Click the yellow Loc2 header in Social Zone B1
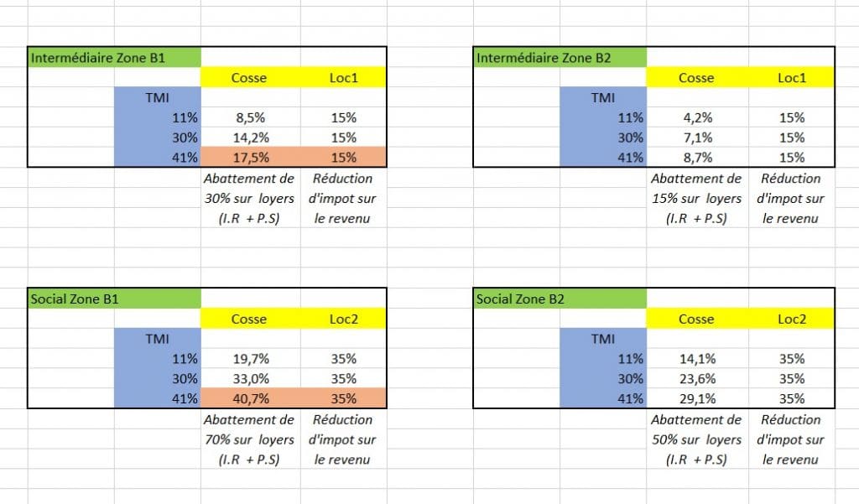 344,319
